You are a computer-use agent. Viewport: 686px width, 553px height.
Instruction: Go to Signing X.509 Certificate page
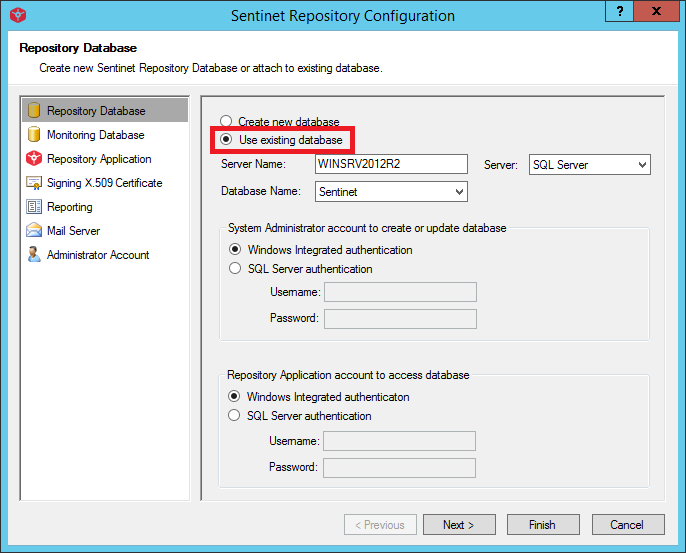coord(105,182)
